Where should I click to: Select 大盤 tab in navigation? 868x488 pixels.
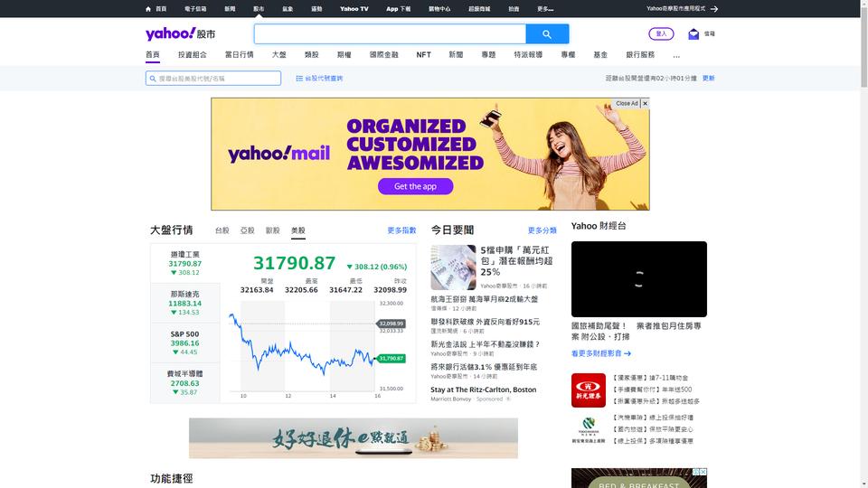pyautogui.click(x=279, y=55)
